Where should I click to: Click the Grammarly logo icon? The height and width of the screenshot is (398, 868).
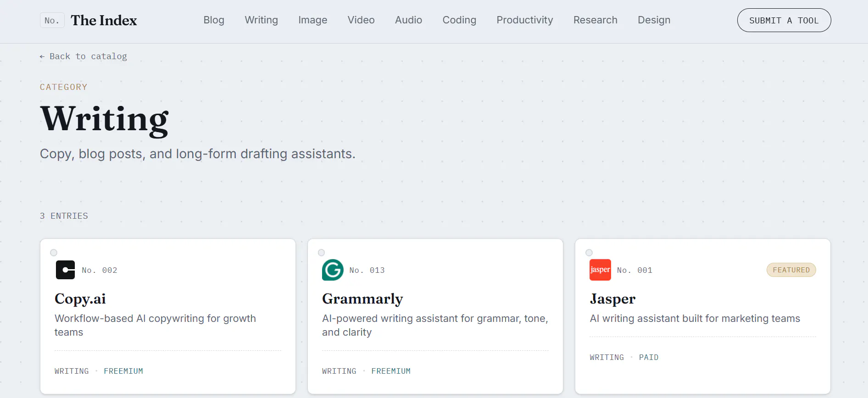[333, 270]
